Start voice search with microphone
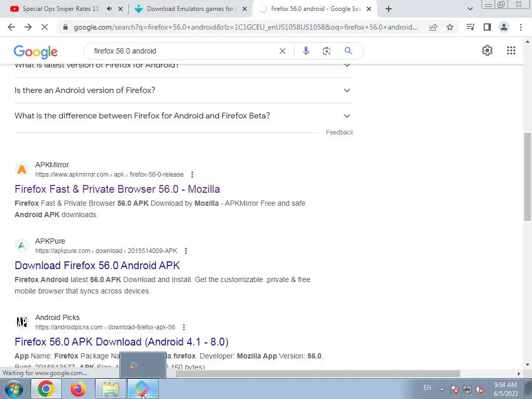 coord(305,51)
